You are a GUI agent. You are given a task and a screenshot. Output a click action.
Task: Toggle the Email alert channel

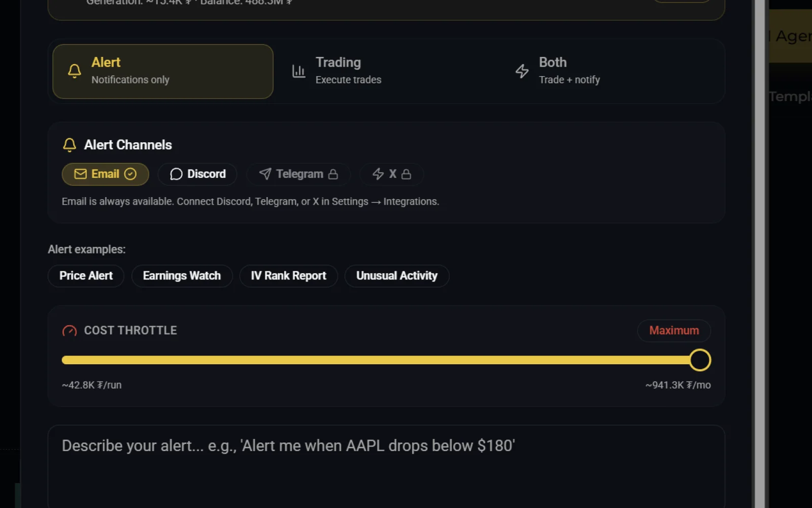click(106, 174)
